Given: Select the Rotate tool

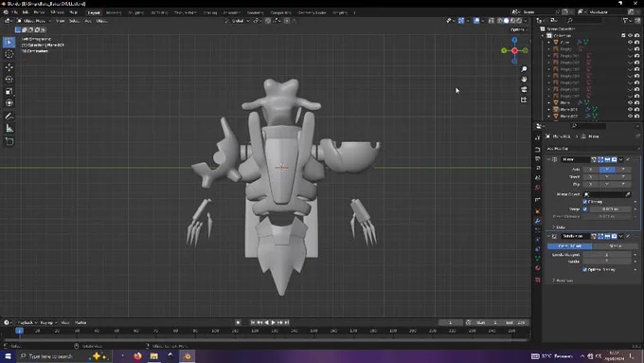Looking at the screenshot, I should [9, 79].
